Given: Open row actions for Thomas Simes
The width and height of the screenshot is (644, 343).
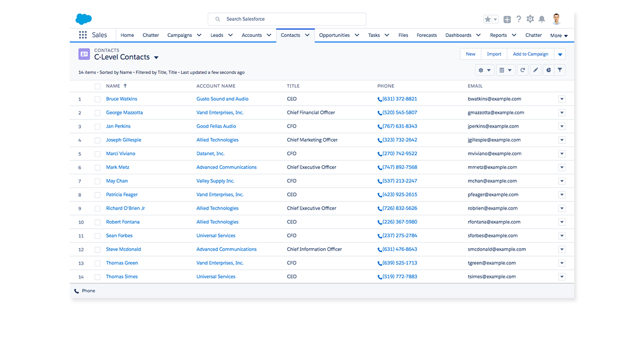Looking at the screenshot, I should 562,277.
